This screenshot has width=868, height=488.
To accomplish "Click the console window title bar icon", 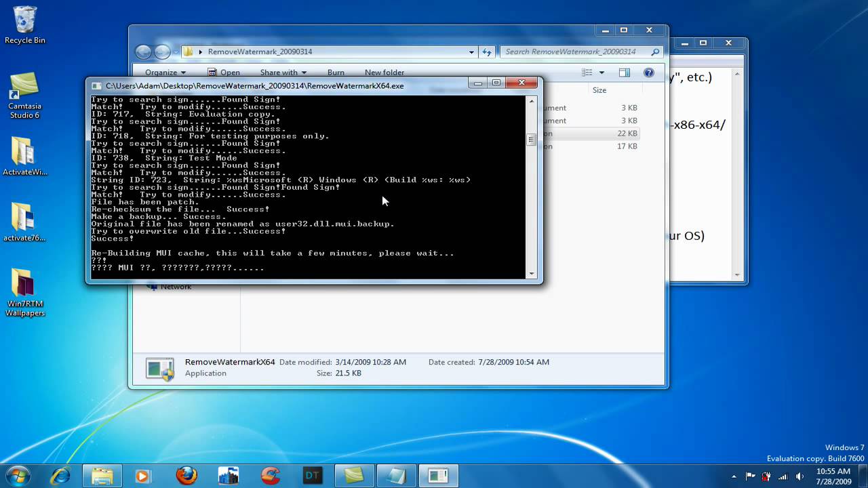I will [96, 86].
